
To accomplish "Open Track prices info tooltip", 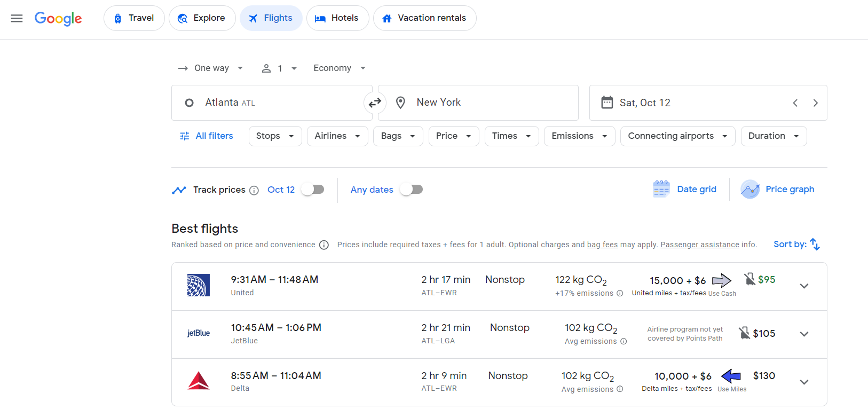I will [x=254, y=190].
